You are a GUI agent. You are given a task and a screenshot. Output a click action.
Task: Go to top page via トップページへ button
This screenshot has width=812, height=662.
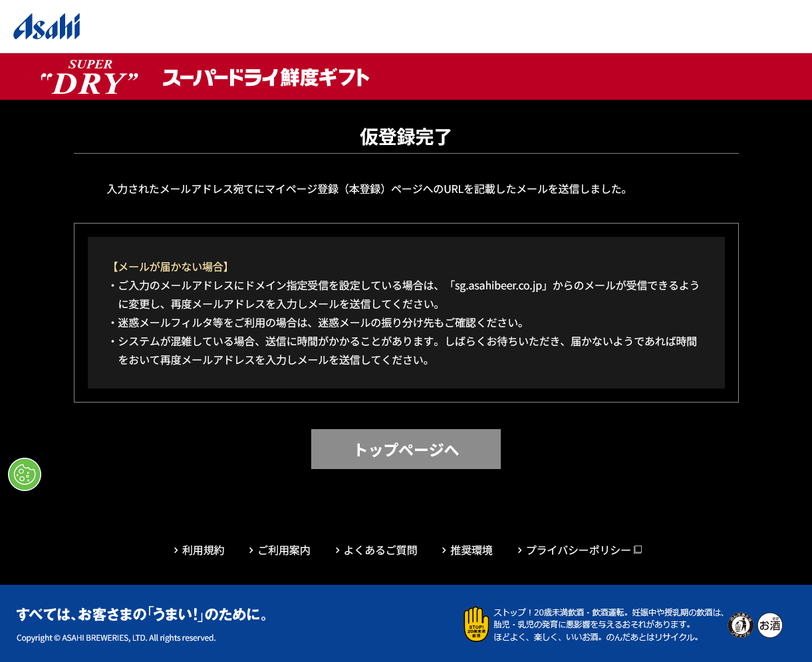coord(406,449)
